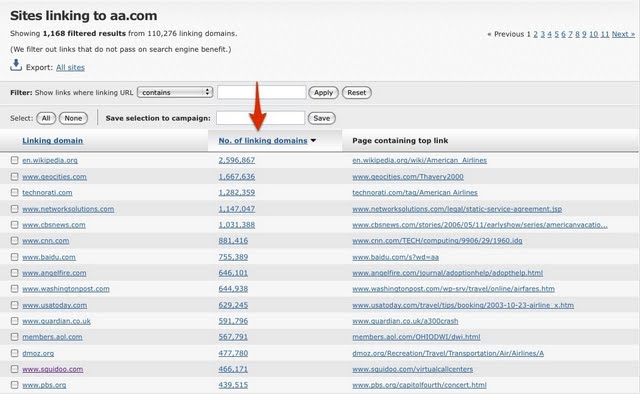Click the 2,596,867 count link
Screen dimensions: 640x394
[237, 160]
